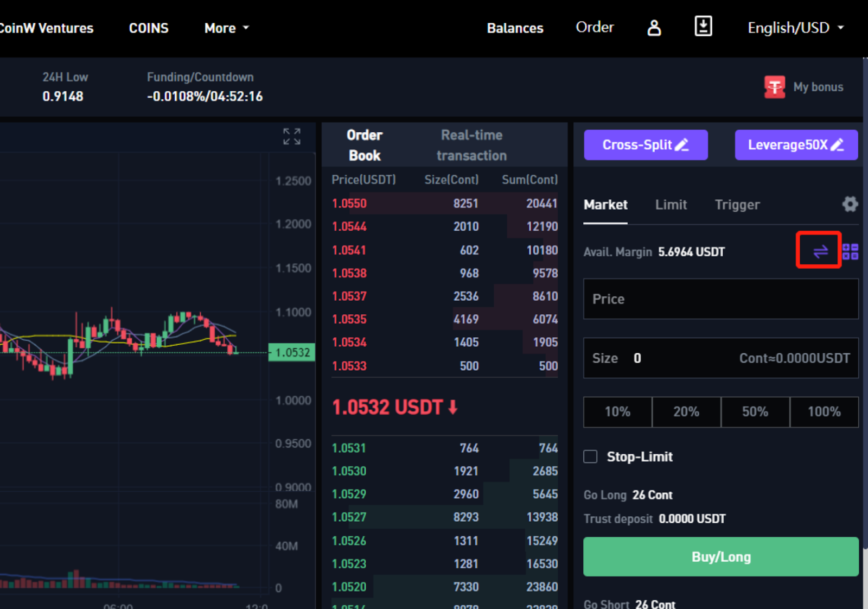
Task: Select ask price 1.0538 row
Action: tap(444, 273)
